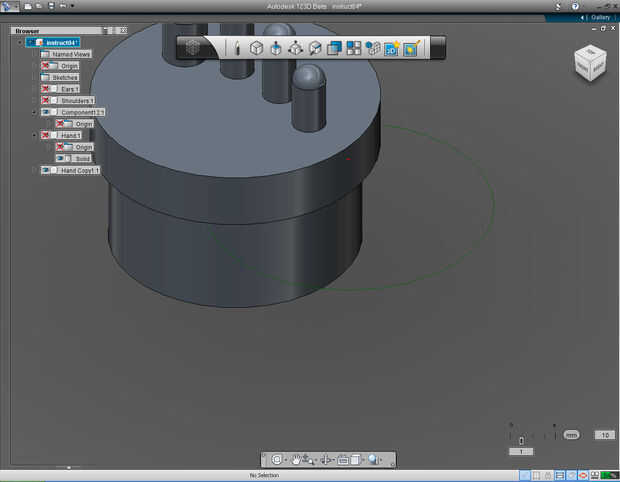
Task: Click the grid value field showing 10
Action: click(x=603, y=435)
